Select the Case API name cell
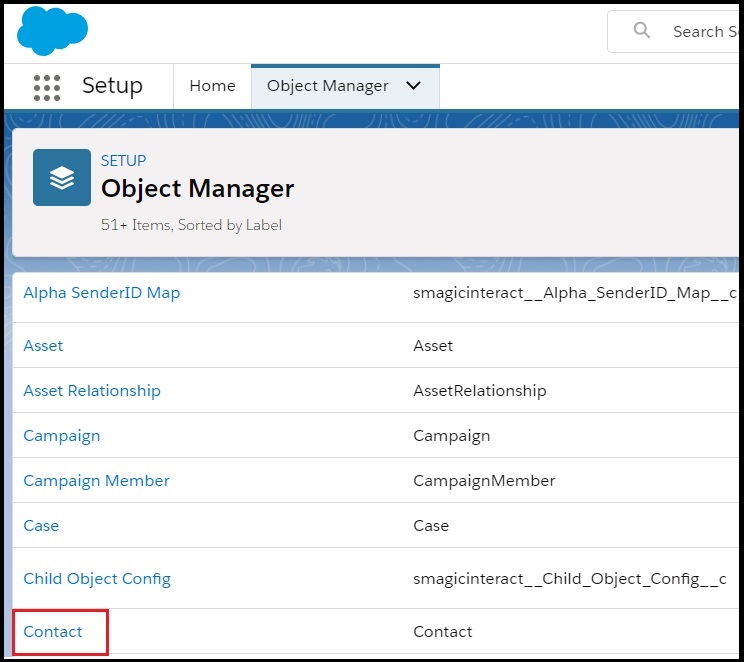This screenshot has width=744, height=662. [x=431, y=526]
